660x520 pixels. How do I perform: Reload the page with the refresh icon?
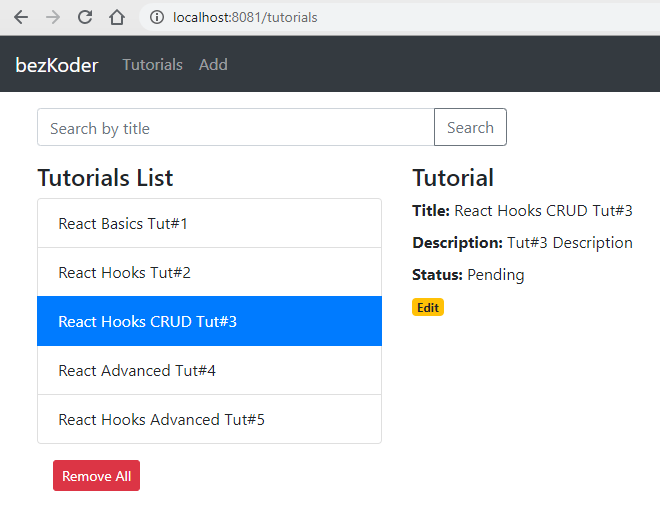tap(85, 17)
